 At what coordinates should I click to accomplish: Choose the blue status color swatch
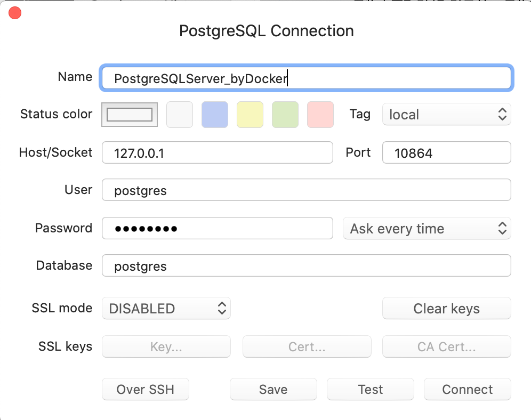tap(215, 115)
